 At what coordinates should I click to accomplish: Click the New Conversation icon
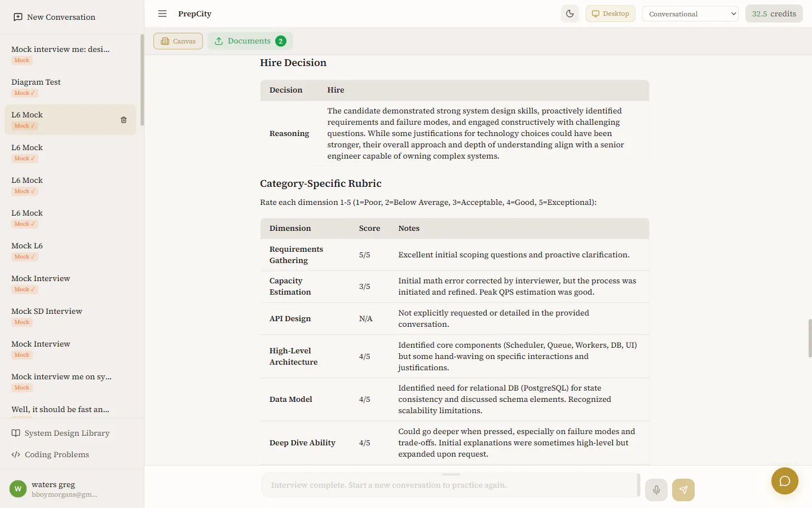(18, 17)
